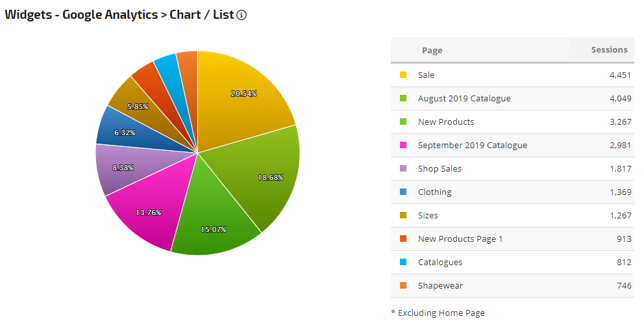Click the info icon beside Chart / List title
644x323 pixels.
point(241,15)
